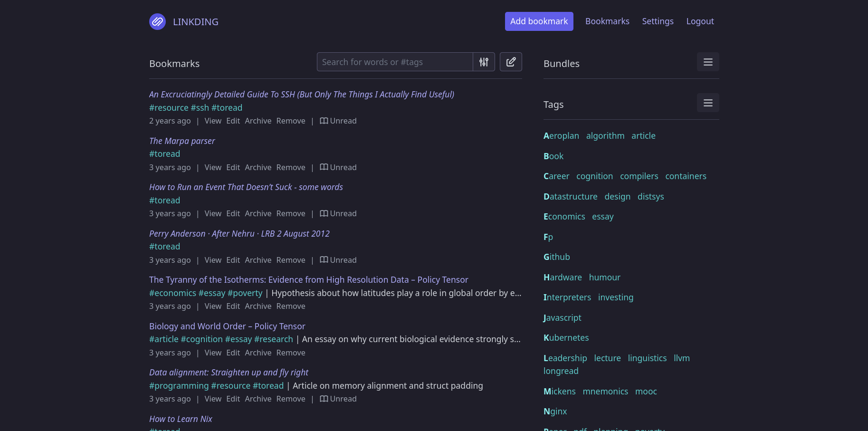Go to the Bookmarks navigation item
Screen dimensions: 868x431
click(x=607, y=21)
